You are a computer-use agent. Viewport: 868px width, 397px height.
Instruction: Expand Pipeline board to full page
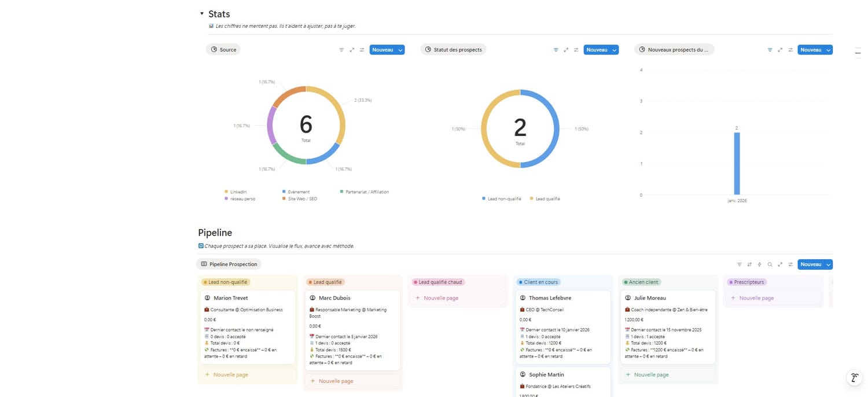tap(780, 264)
